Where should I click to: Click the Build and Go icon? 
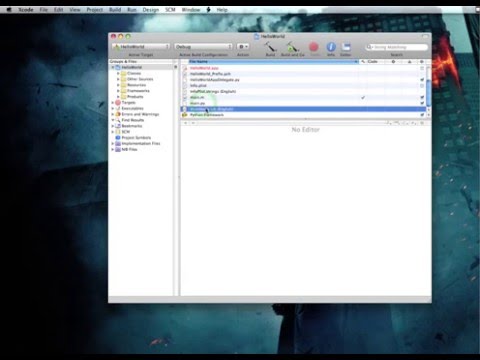(x=292, y=47)
